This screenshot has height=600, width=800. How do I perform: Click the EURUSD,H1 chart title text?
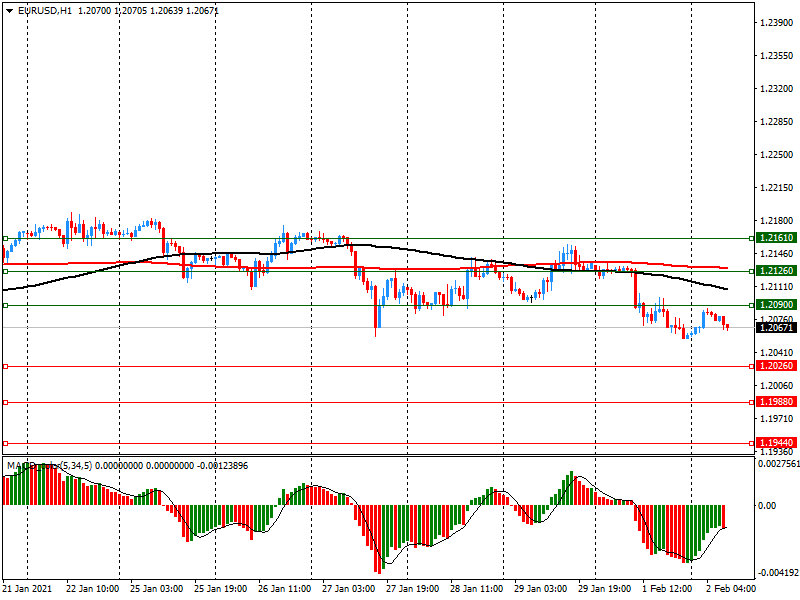pos(44,10)
